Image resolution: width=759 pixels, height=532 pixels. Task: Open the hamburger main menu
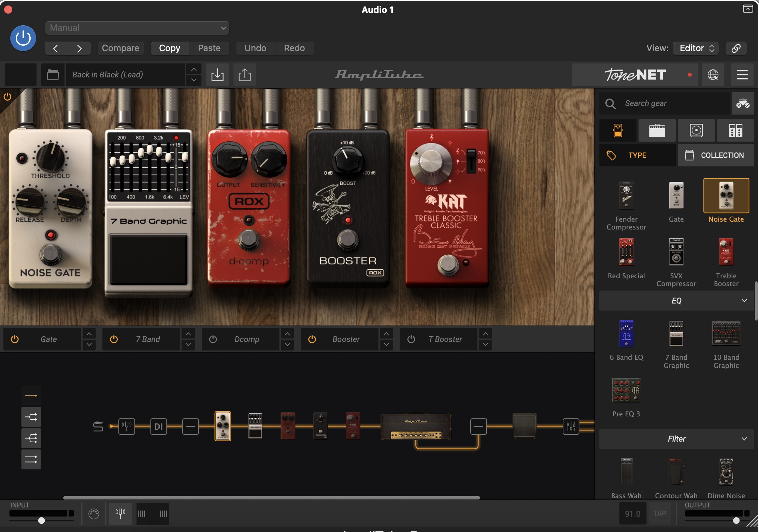[742, 74]
